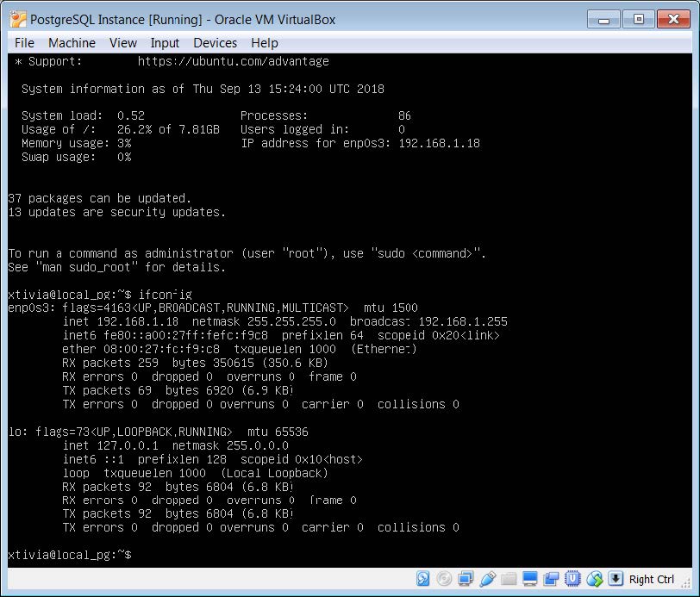Viewport: 700px width, 597px height.
Task: Click '37 packages can be updated.' text
Action: pos(99,198)
